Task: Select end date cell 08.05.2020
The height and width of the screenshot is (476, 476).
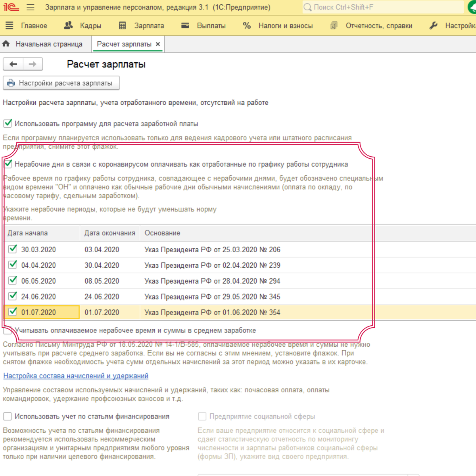Action: click(110, 281)
